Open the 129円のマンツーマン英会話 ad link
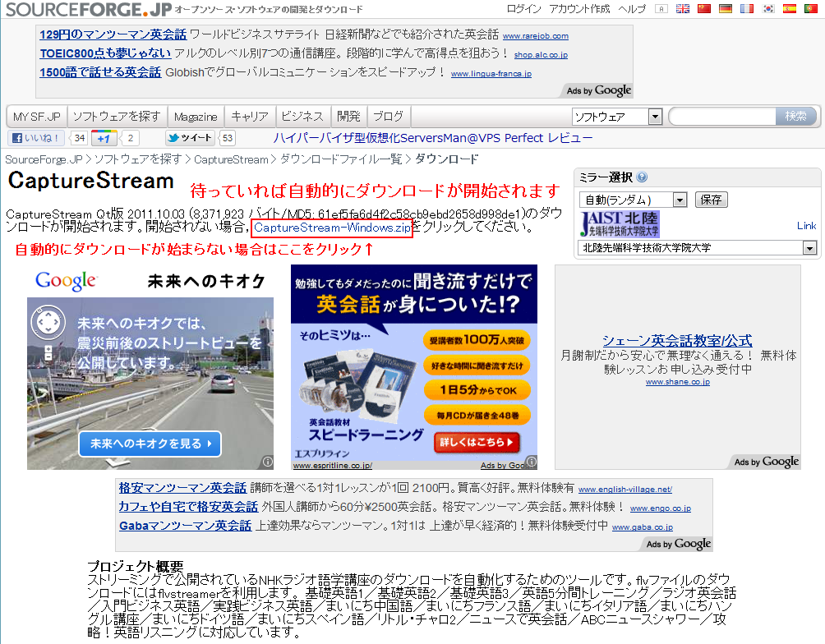Screen dimensions: 825x644 (x=113, y=34)
